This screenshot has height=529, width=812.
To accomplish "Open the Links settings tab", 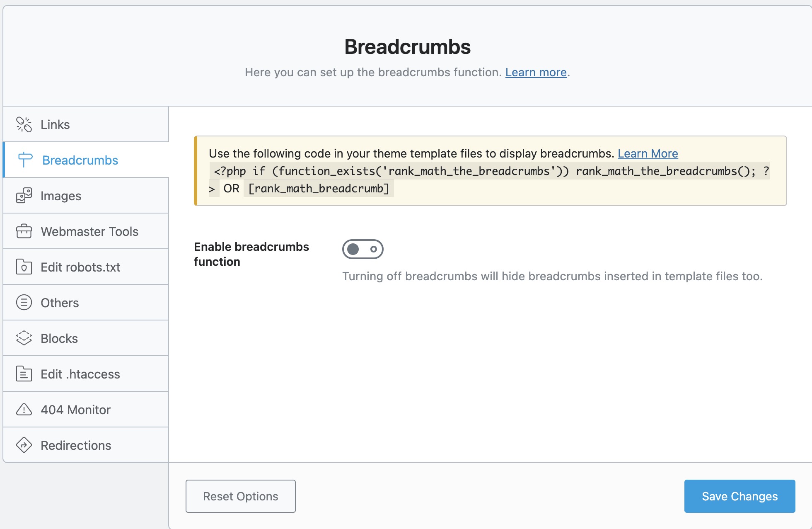I will pyautogui.click(x=86, y=124).
